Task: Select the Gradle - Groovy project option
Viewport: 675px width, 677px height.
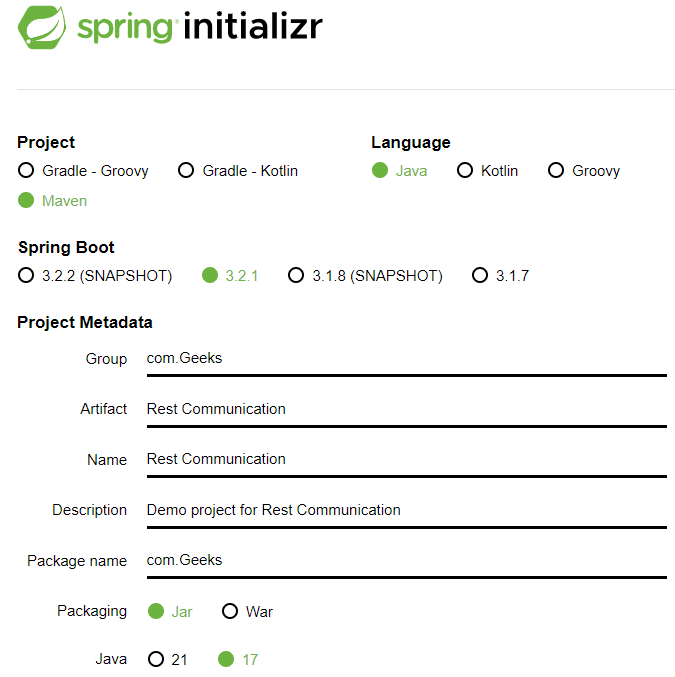Action: click(26, 170)
